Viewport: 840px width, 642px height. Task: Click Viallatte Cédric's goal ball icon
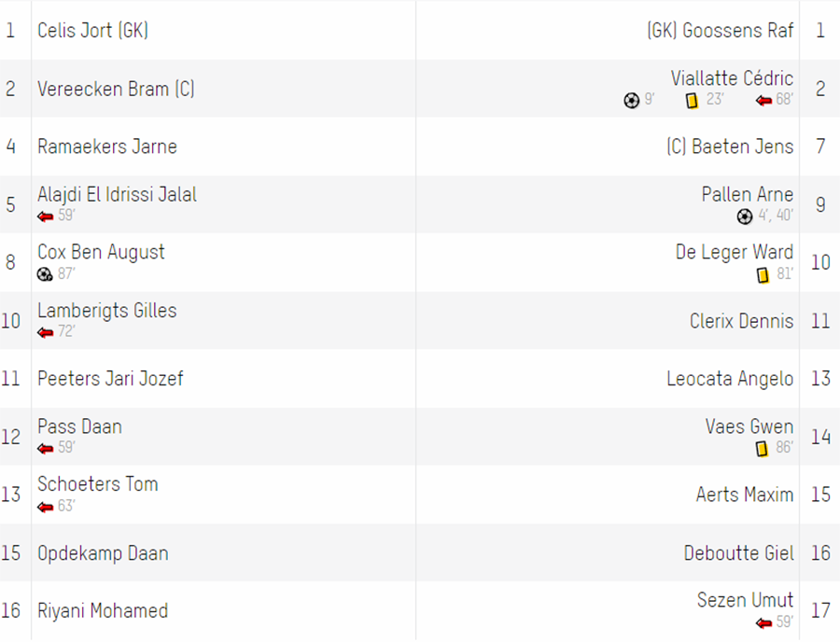(x=632, y=100)
